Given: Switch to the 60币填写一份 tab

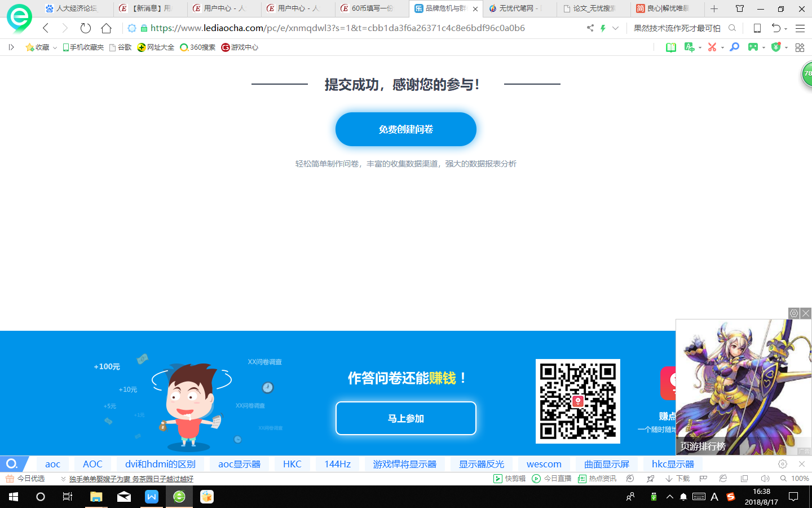Looking at the screenshot, I should click(372, 8).
